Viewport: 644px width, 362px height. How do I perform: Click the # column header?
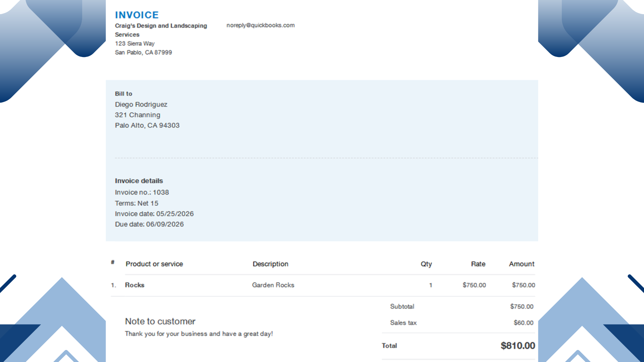(x=113, y=262)
